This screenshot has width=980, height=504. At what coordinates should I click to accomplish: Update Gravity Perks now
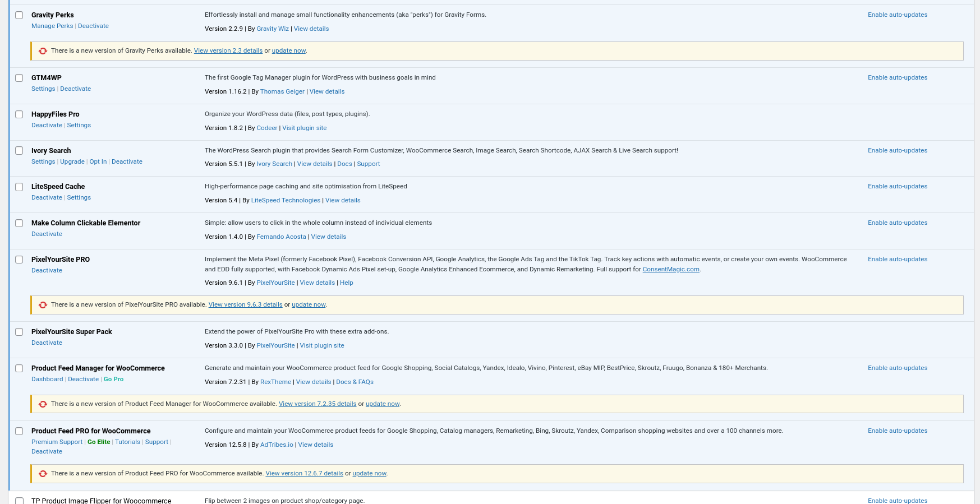[288, 51]
